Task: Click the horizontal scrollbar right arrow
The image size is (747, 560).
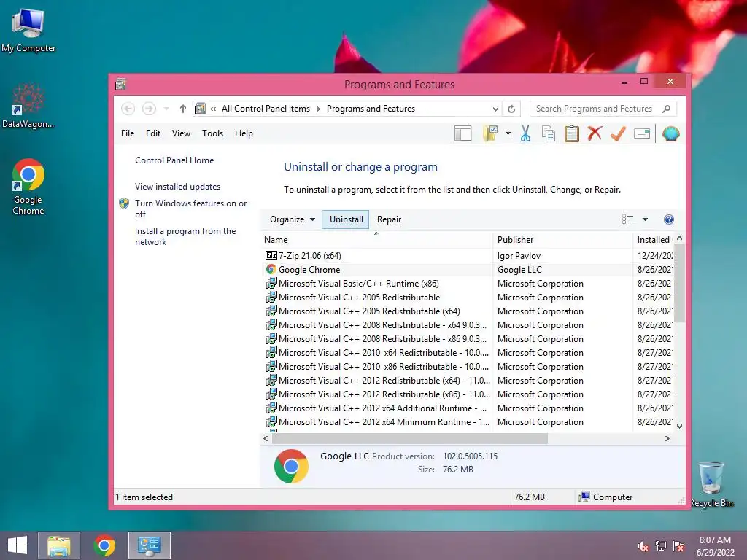Action: tap(667, 438)
